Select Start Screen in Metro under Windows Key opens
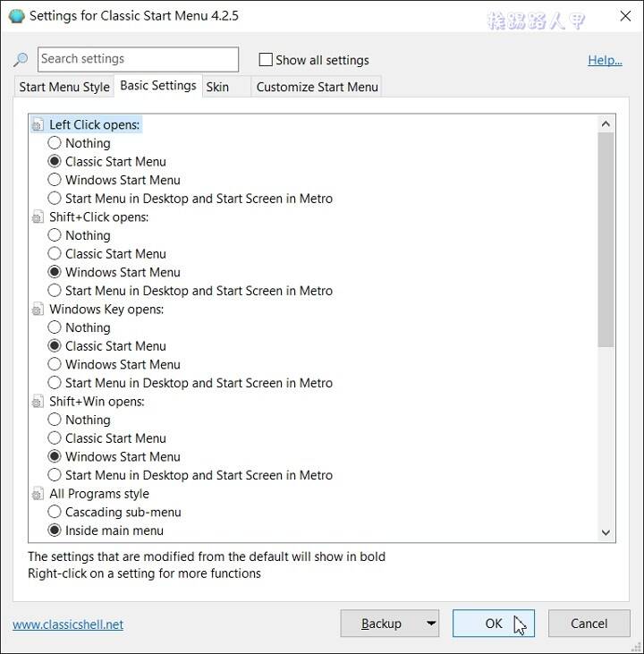Screen dimensions: 644x654 55,383
